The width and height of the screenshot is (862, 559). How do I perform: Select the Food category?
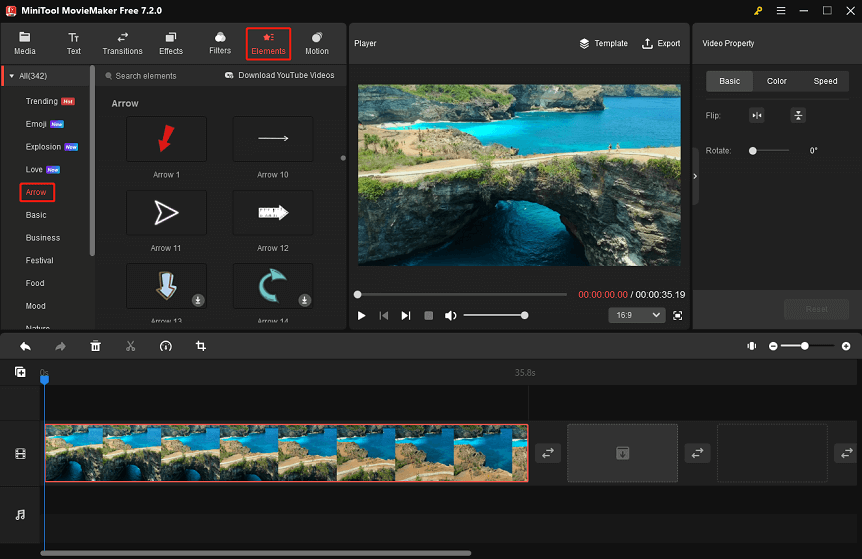coord(35,283)
